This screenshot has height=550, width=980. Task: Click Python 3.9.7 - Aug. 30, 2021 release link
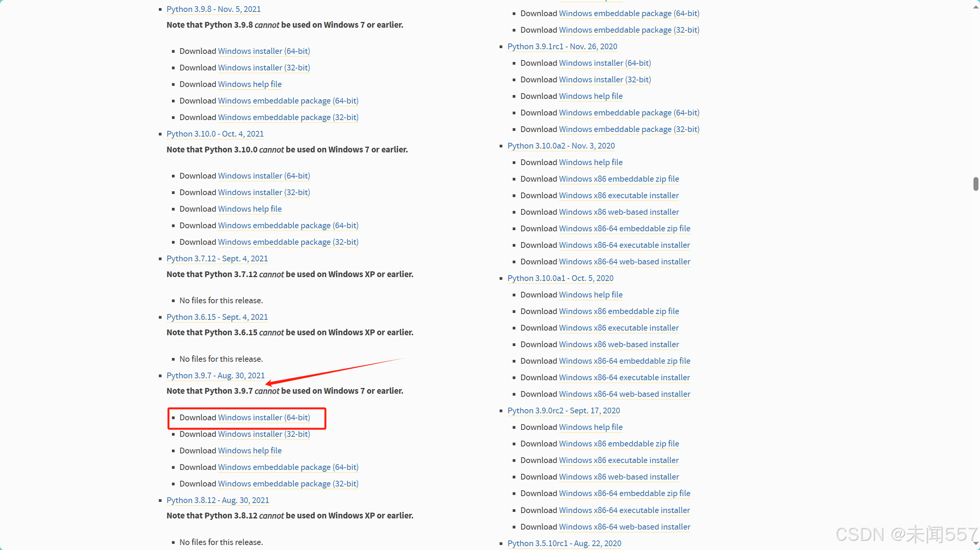pos(215,376)
